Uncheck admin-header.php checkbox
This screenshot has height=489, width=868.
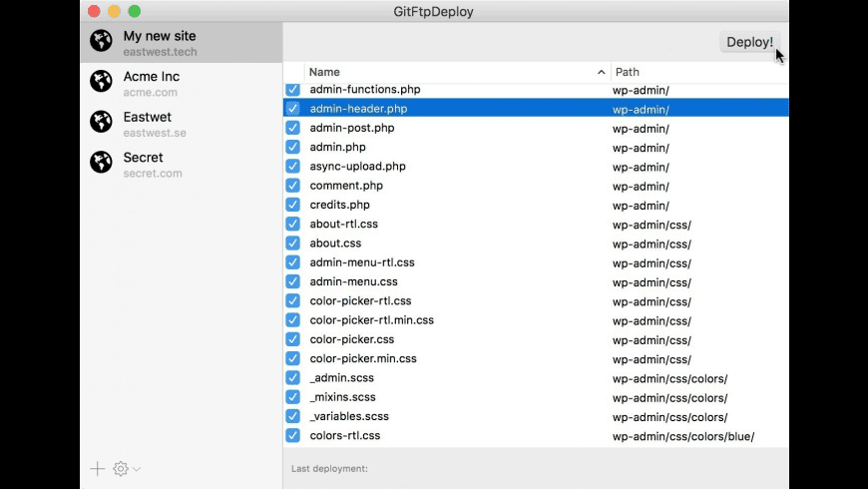(293, 109)
